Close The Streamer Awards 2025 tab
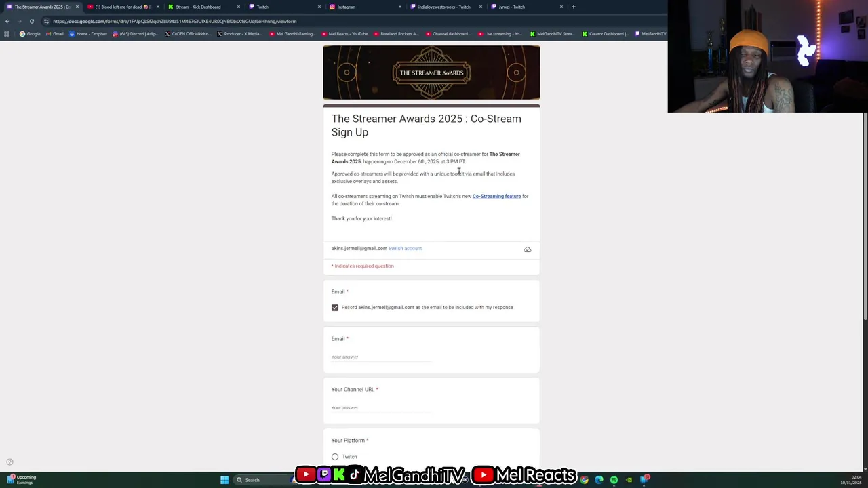This screenshot has width=868, height=488. pos(77,7)
